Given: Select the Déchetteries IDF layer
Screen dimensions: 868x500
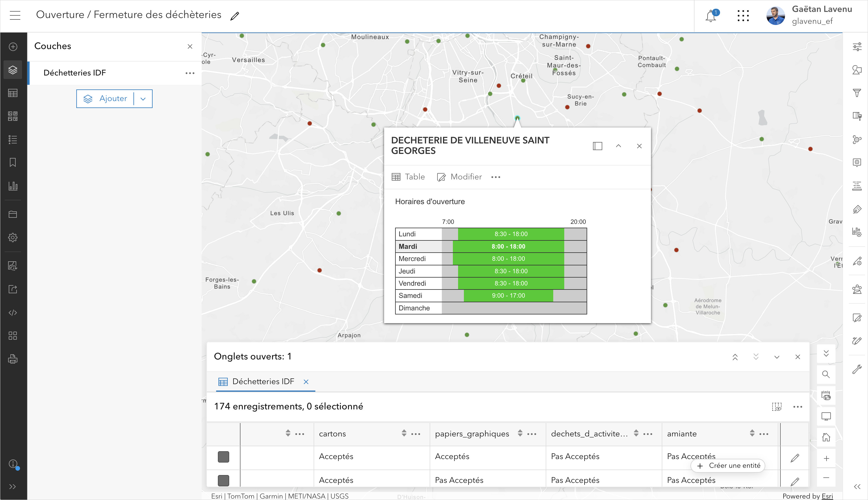Looking at the screenshot, I should [114, 73].
